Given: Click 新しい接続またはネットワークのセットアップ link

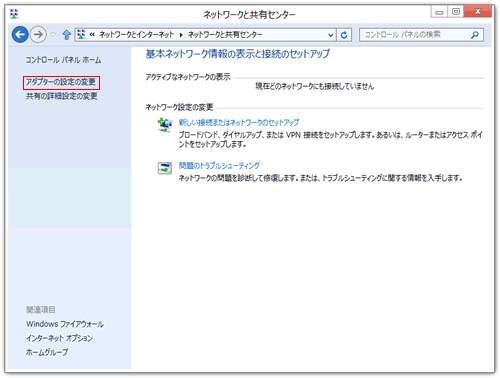Looking at the screenshot, I should [239, 123].
